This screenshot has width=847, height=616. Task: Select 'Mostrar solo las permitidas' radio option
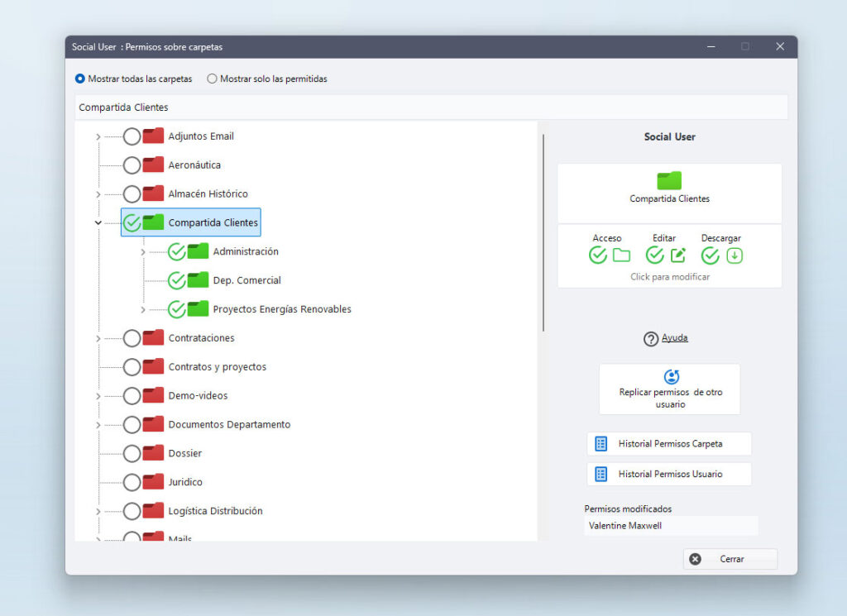tap(212, 79)
